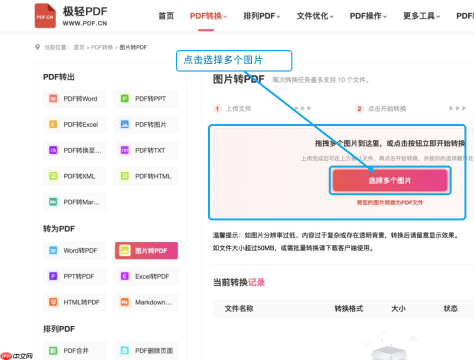Image resolution: width=474 pixels, height=360 pixels.
Task: Click the PPT转PDF icon
Action: click(53, 276)
